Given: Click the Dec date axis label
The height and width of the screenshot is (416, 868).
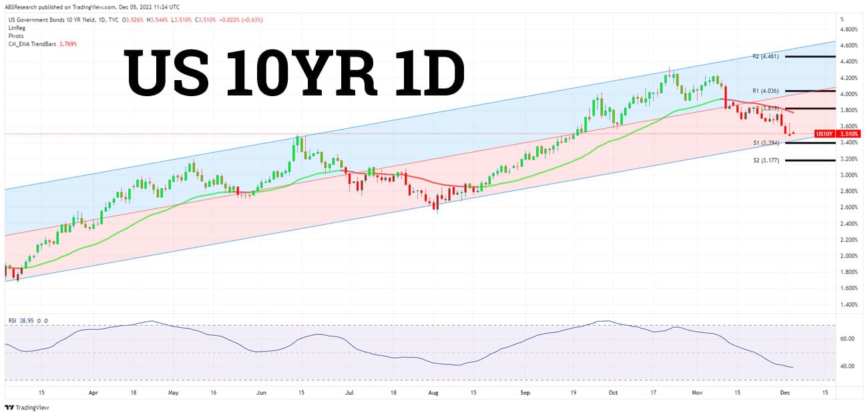Looking at the screenshot, I should coord(787,393).
